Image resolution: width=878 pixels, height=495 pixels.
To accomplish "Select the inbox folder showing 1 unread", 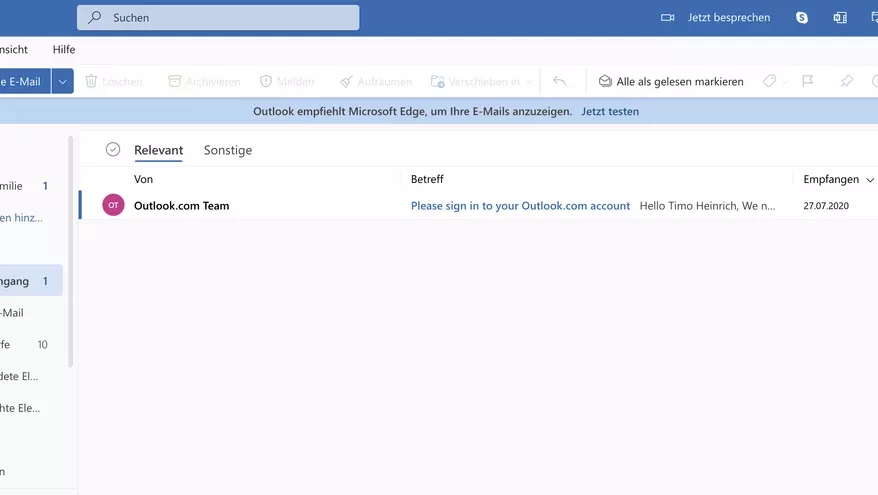I will [x=29, y=281].
